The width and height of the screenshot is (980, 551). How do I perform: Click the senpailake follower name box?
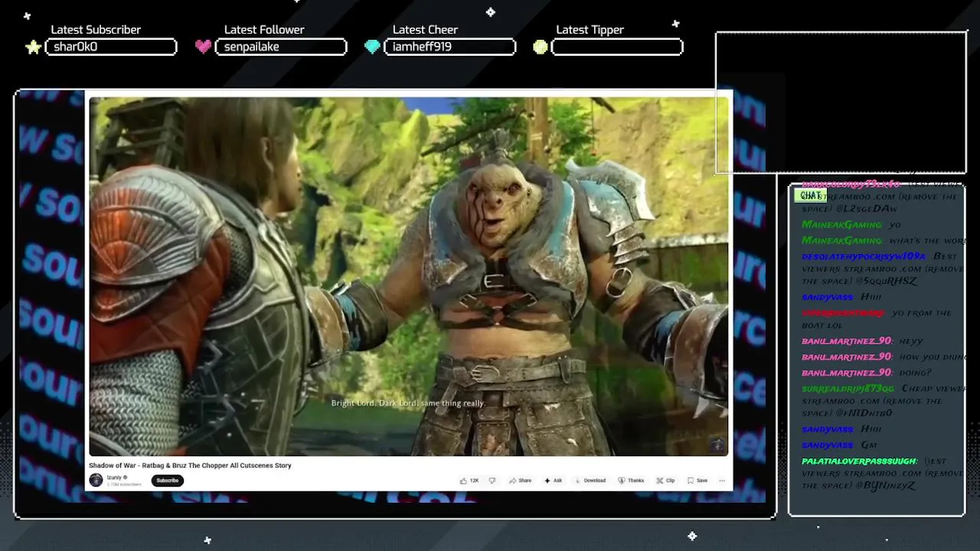click(x=281, y=47)
